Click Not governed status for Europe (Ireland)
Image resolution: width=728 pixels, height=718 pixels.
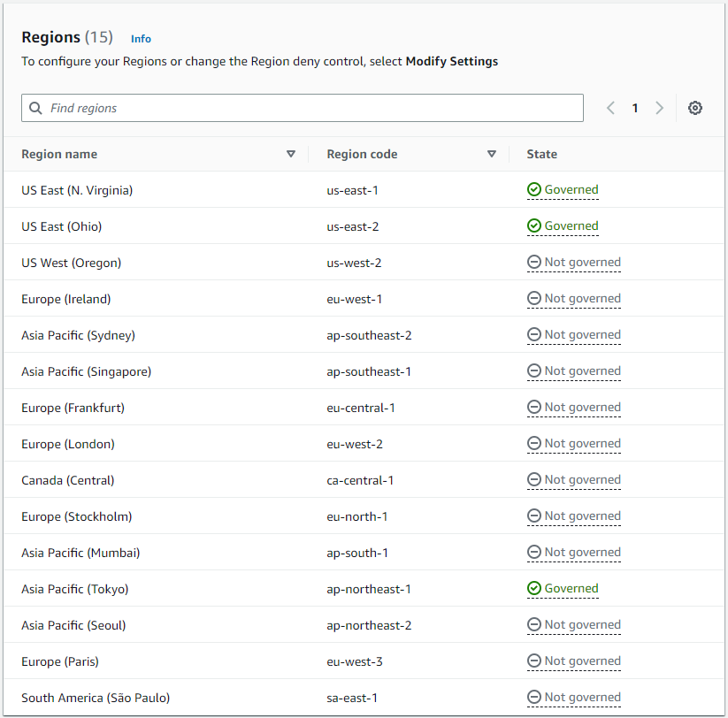pyautogui.click(x=582, y=299)
